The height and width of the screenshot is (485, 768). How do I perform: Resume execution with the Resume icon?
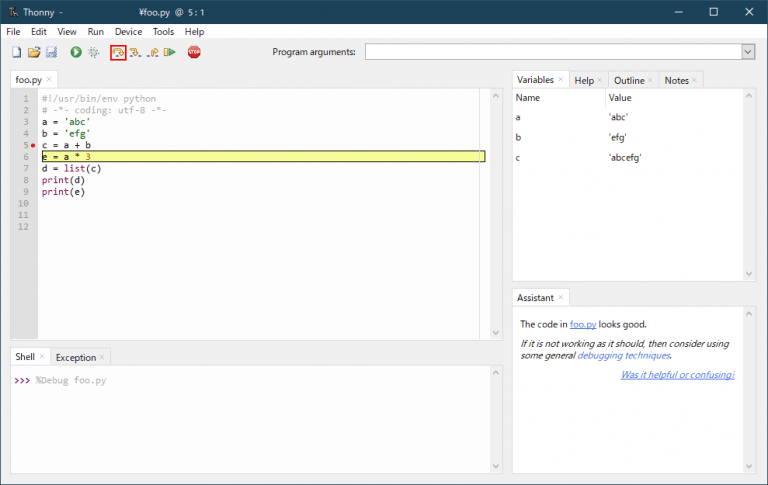point(170,52)
